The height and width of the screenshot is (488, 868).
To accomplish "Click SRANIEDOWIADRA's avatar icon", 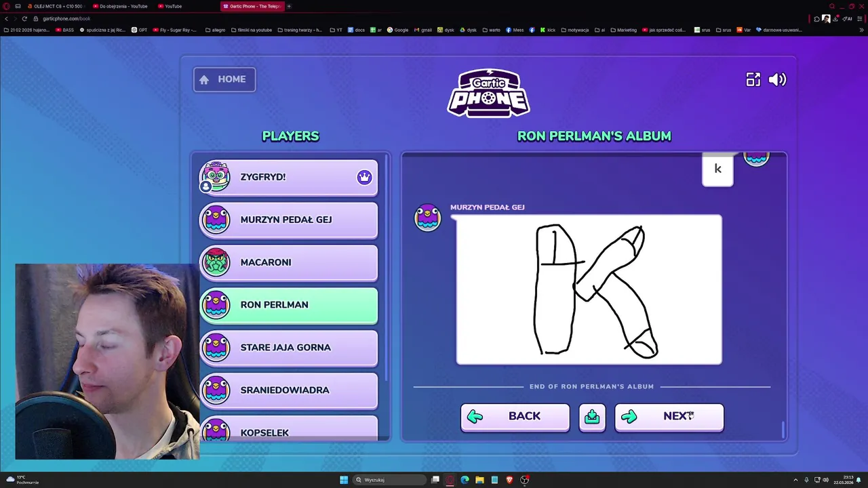I will 216,390.
